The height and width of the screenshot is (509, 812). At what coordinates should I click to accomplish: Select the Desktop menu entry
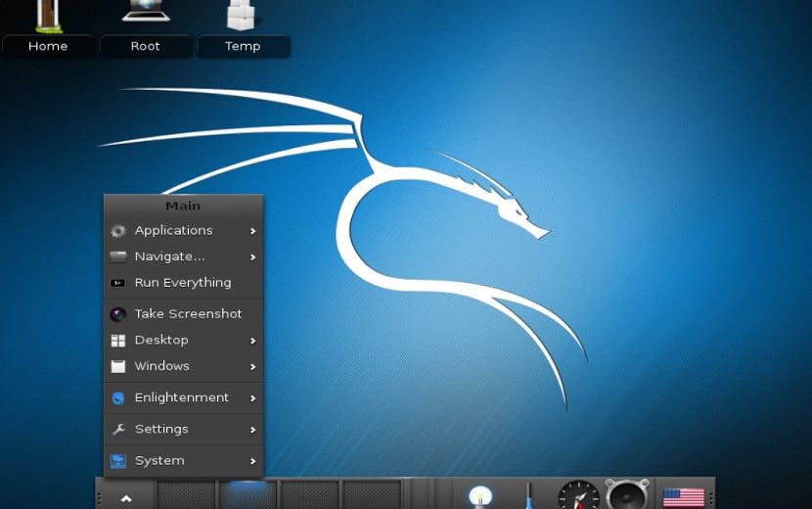[x=184, y=341]
